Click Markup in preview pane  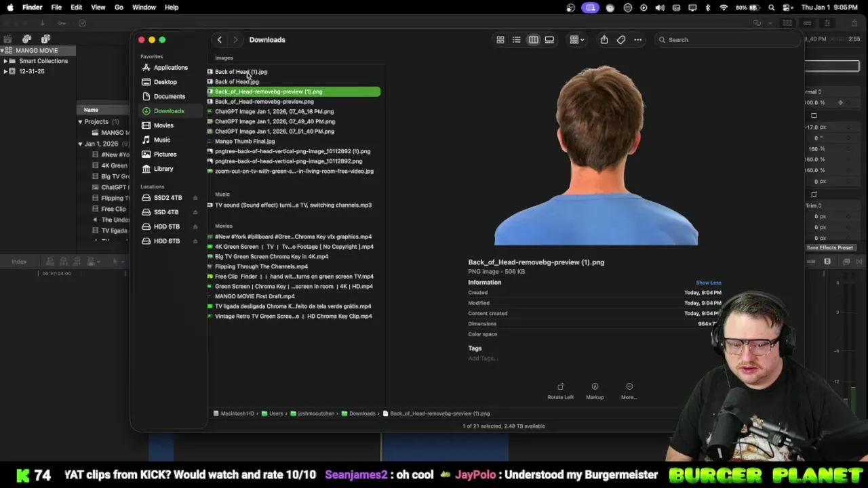[595, 391]
